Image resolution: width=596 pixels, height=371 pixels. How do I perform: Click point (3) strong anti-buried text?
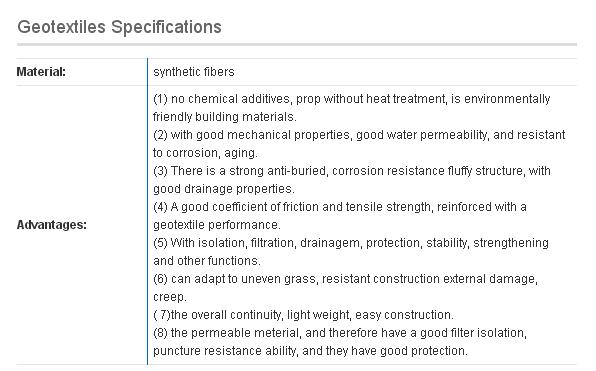(x=352, y=171)
